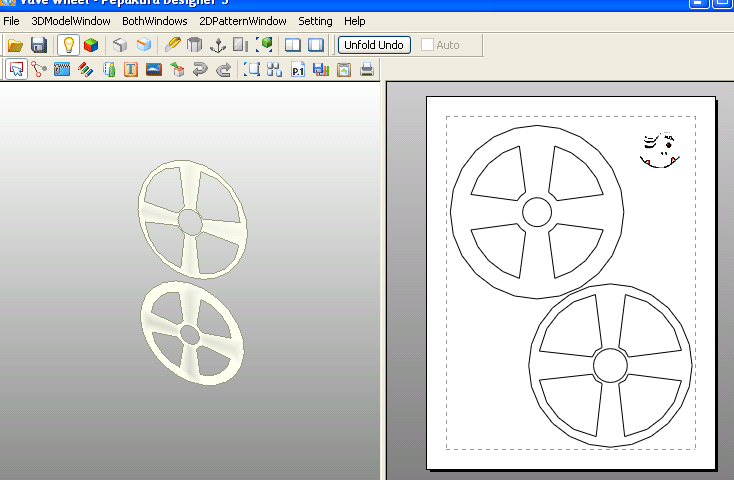Click the blue zipper tool icon

click(x=62, y=70)
